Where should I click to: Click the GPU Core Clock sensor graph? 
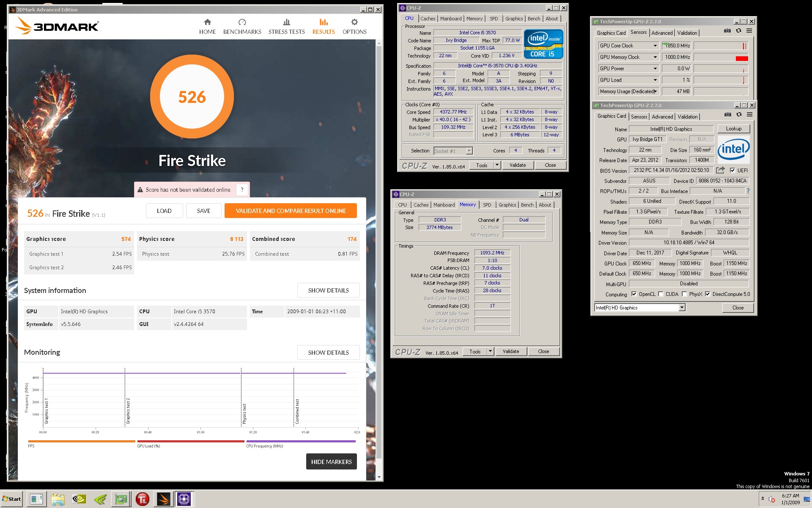point(721,46)
